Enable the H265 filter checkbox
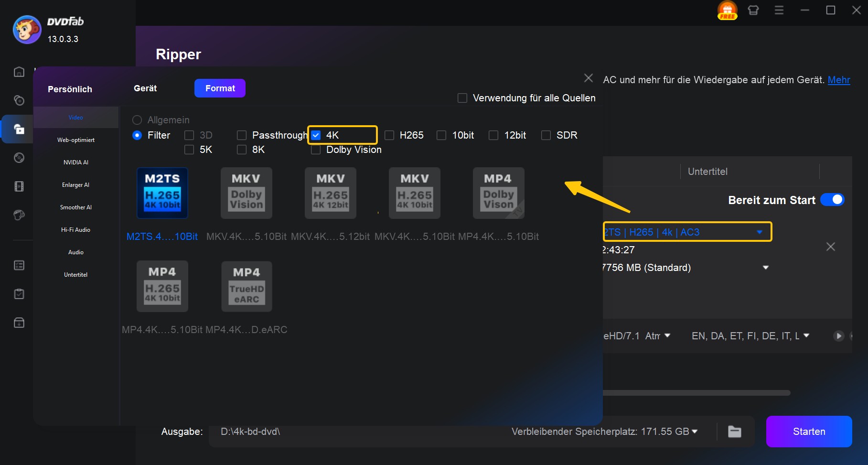Viewport: 868px width, 465px height. coord(389,135)
